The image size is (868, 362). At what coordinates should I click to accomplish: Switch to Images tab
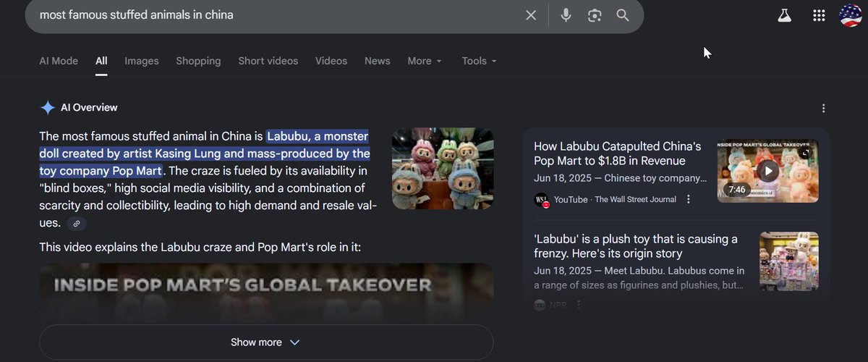(142, 61)
